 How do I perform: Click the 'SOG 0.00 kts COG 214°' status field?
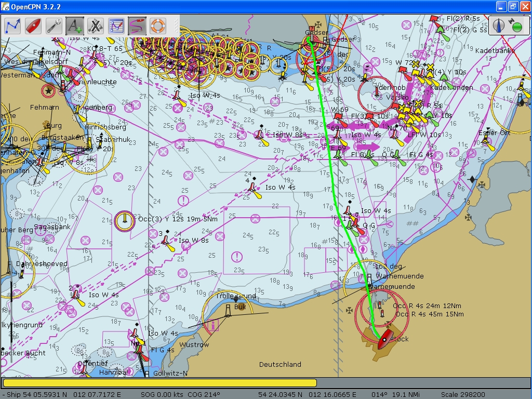pos(180,395)
